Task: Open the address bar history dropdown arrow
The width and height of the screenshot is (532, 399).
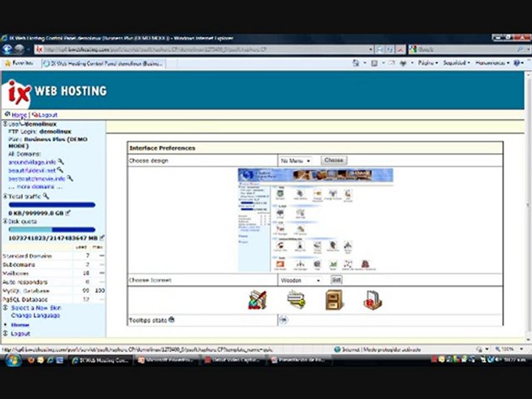Action: tap(370, 49)
